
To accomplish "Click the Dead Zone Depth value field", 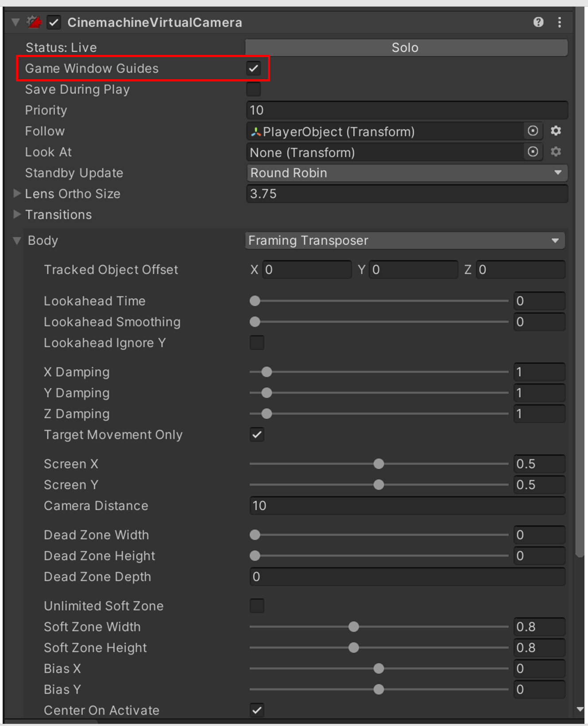I will (x=407, y=577).
